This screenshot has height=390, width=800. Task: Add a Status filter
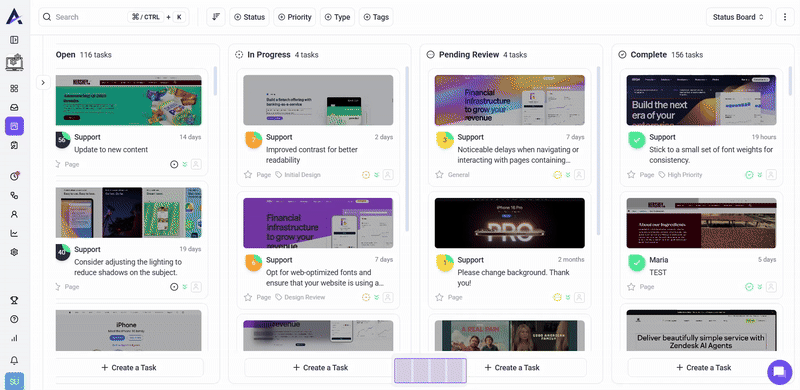point(249,17)
